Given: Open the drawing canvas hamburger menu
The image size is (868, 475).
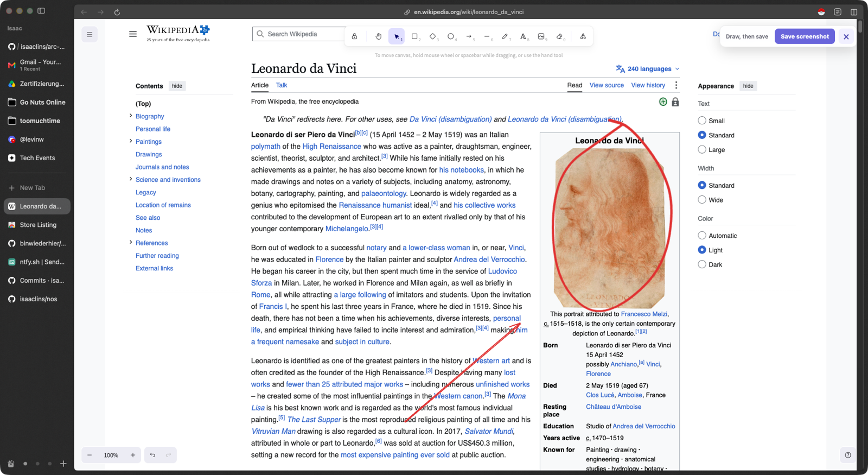Looking at the screenshot, I should (90, 34).
